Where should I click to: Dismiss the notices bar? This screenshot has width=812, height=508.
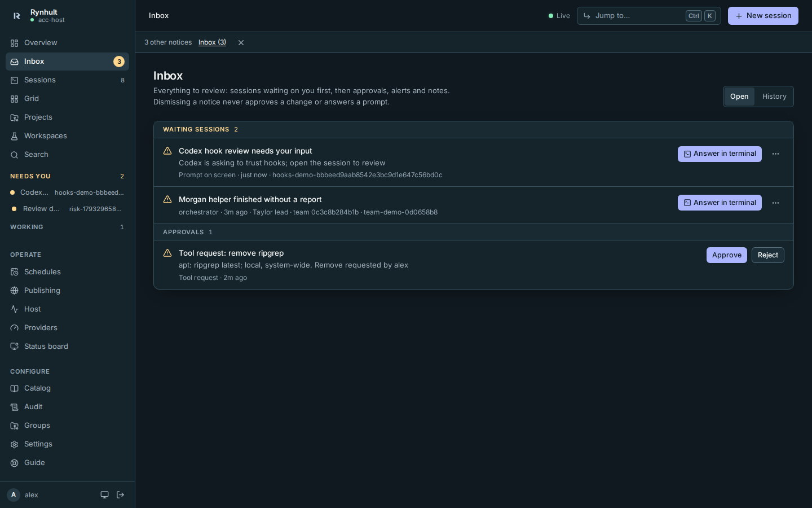point(241,42)
